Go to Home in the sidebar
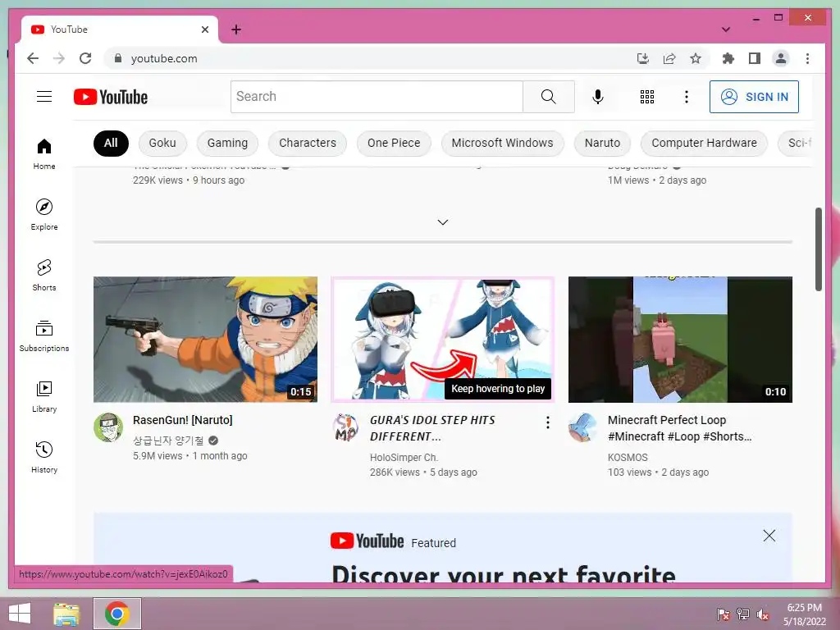This screenshot has height=630, width=840. tap(44, 154)
